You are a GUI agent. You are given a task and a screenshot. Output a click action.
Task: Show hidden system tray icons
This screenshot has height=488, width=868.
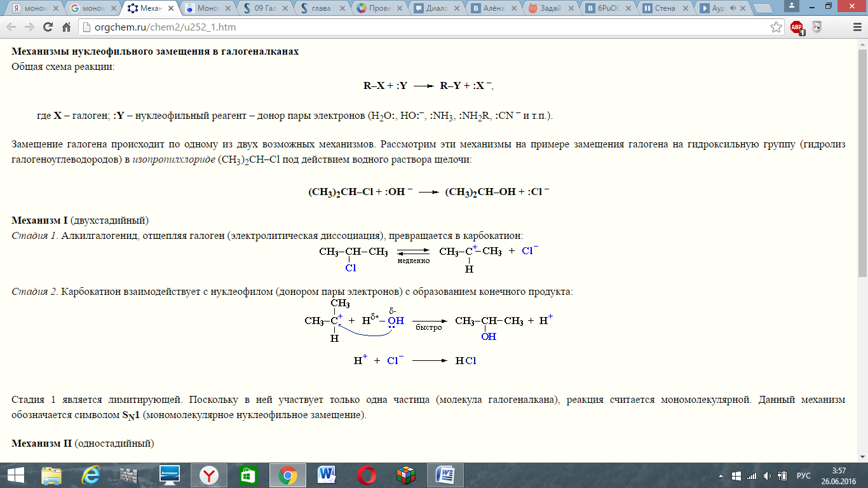coord(722,475)
